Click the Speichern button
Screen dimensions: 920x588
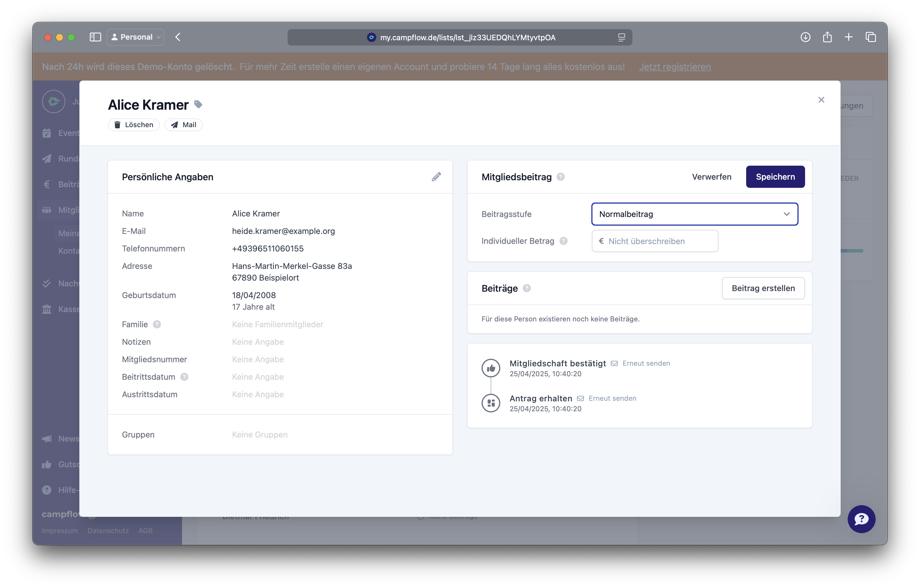pyautogui.click(x=775, y=177)
